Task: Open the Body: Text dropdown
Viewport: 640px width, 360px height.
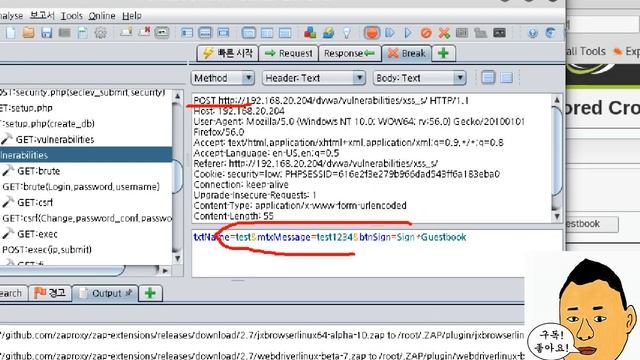Action: click(419, 78)
